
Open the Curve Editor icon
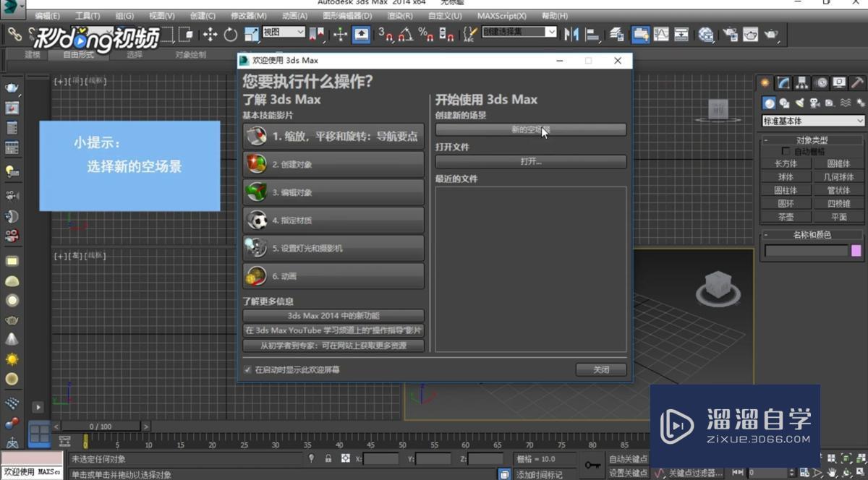661,34
